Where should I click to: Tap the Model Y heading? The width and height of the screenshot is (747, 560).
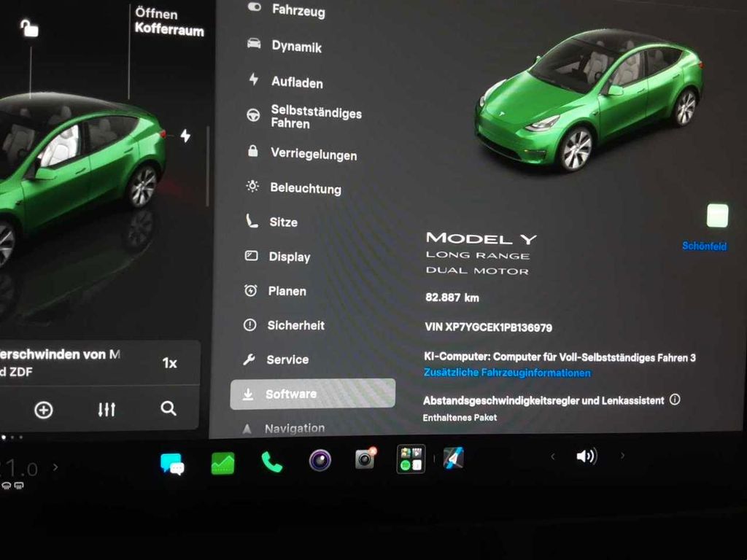(481, 238)
